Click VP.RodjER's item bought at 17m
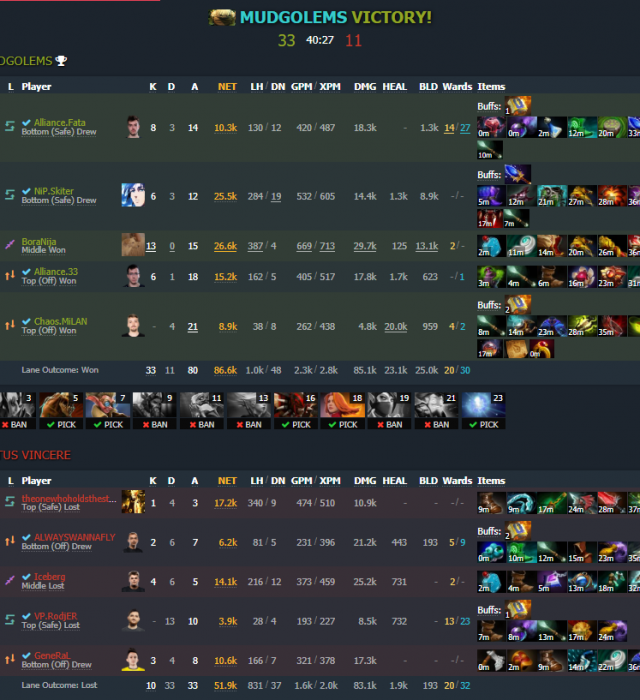This screenshot has width=640, height=700. [582, 631]
